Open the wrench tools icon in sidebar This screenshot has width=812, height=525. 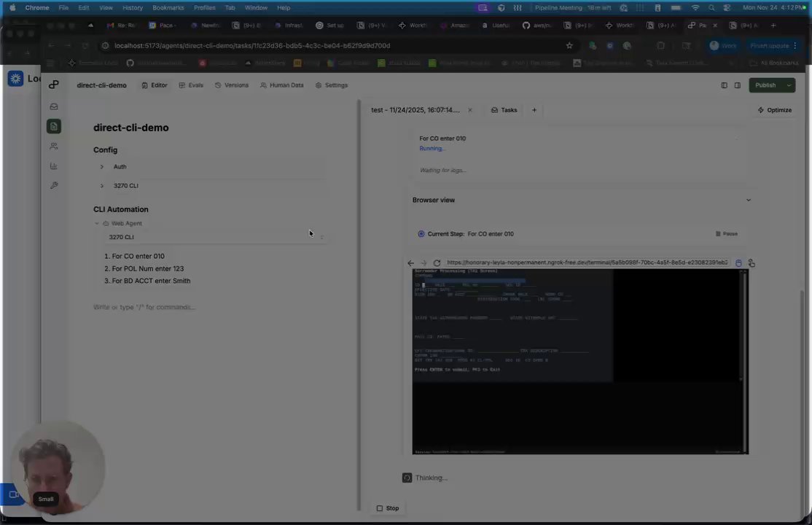pos(54,185)
